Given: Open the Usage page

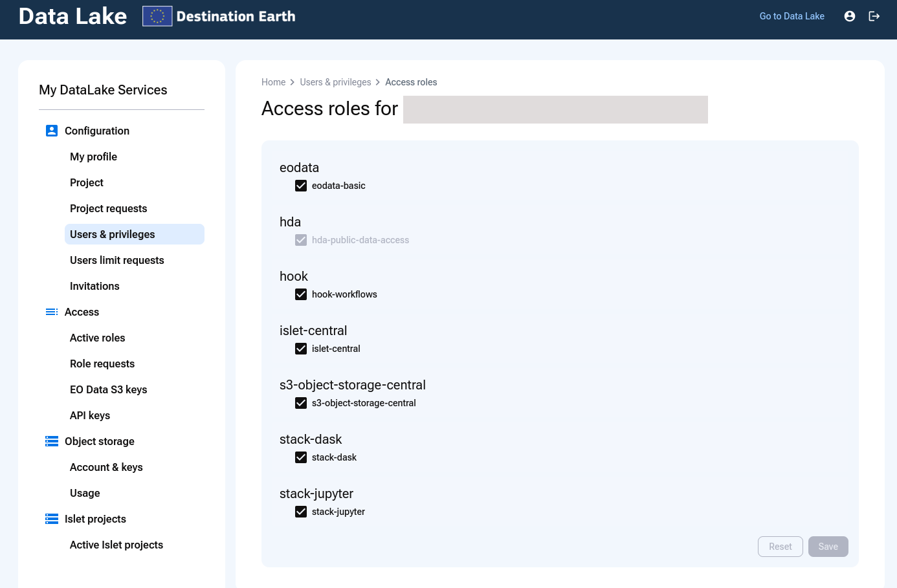Looking at the screenshot, I should [x=135, y=493].
